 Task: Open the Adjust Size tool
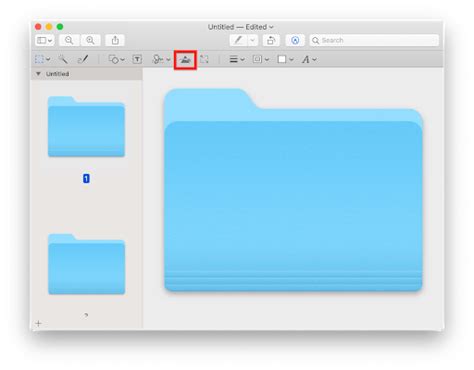pos(204,59)
